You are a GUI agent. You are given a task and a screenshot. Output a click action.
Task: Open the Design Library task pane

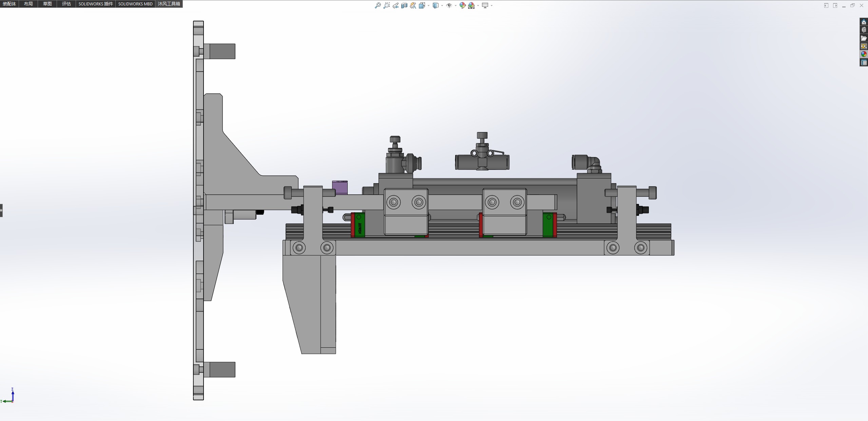coord(864,30)
